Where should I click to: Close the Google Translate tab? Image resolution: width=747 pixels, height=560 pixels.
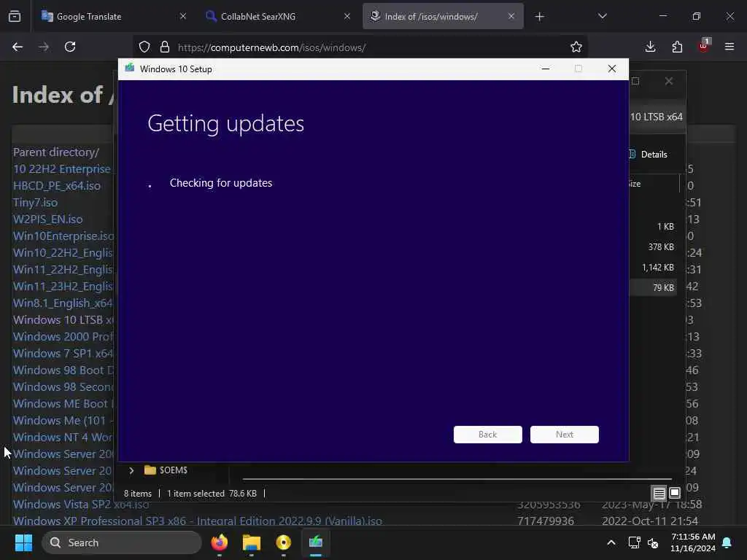[183, 17]
